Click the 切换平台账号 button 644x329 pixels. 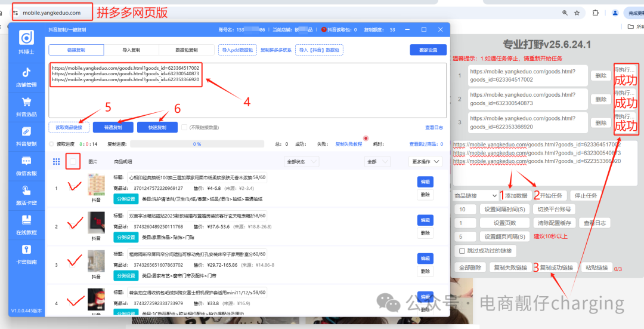point(555,210)
